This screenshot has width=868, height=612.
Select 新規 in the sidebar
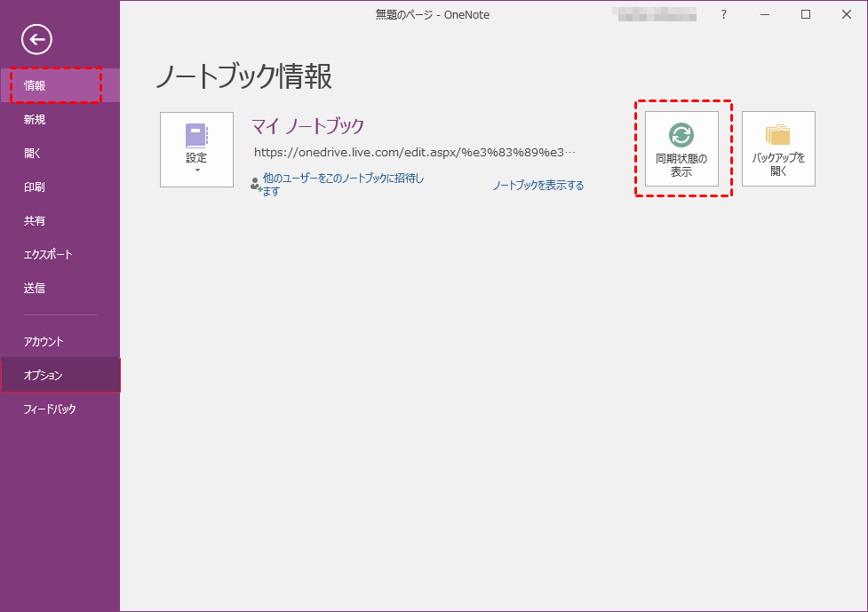35,120
